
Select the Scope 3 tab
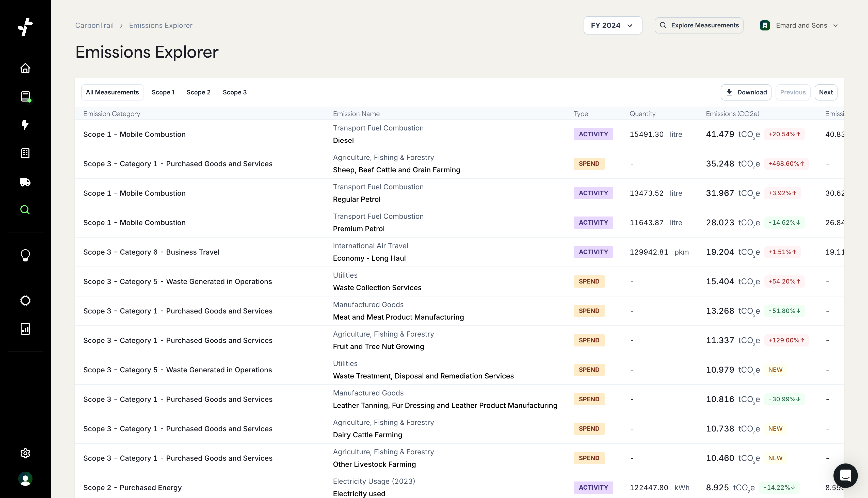pos(234,92)
